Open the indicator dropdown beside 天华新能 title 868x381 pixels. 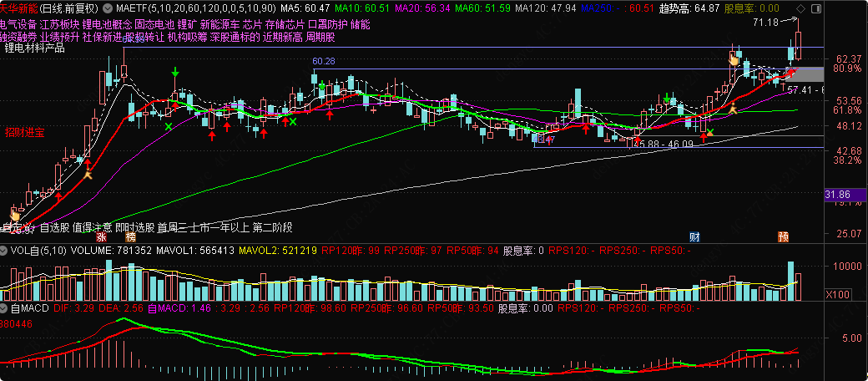point(106,9)
